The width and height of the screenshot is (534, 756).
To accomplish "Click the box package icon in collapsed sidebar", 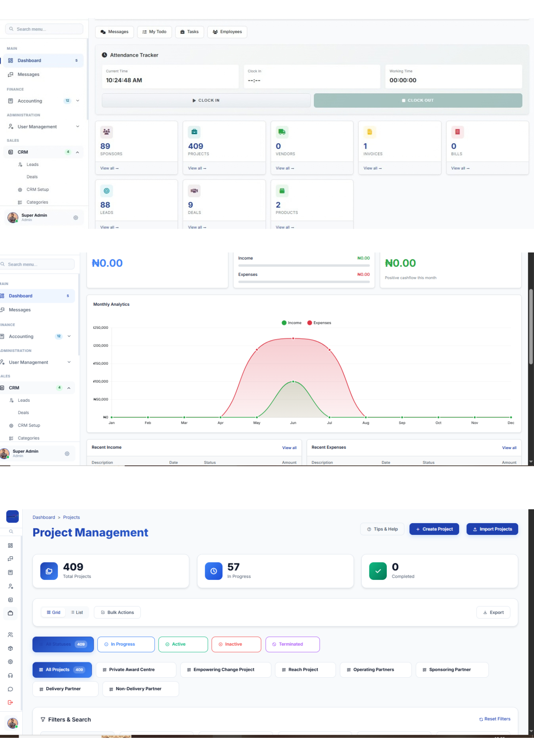I will 11,648.
